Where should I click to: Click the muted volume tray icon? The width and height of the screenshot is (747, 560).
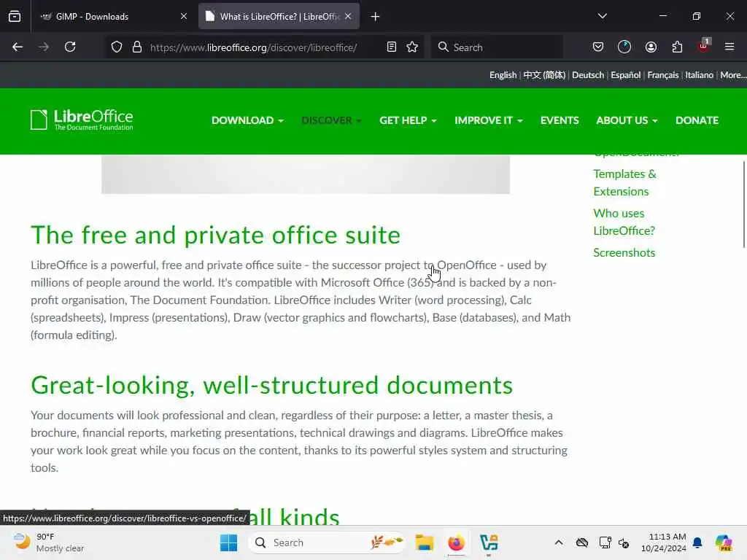click(624, 542)
